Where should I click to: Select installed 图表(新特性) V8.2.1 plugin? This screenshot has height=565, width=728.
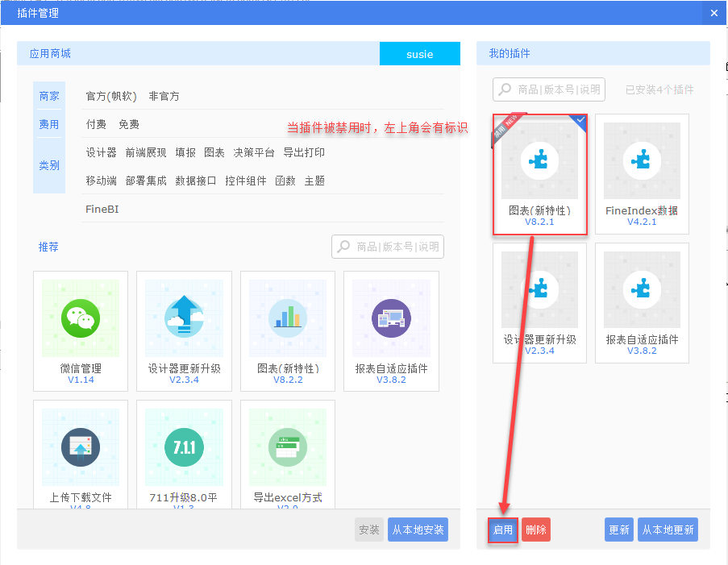(539, 174)
